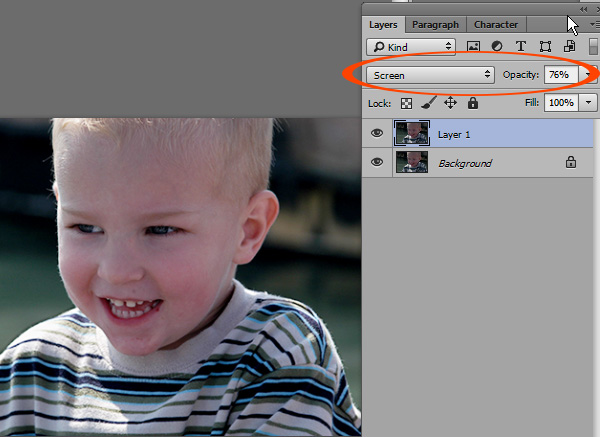Click the Background layer lock icon

(x=571, y=162)
